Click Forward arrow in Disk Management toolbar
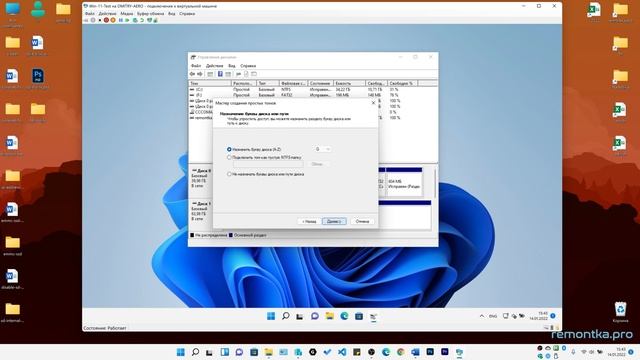640x360 pixels. click(x=200, y=74)
